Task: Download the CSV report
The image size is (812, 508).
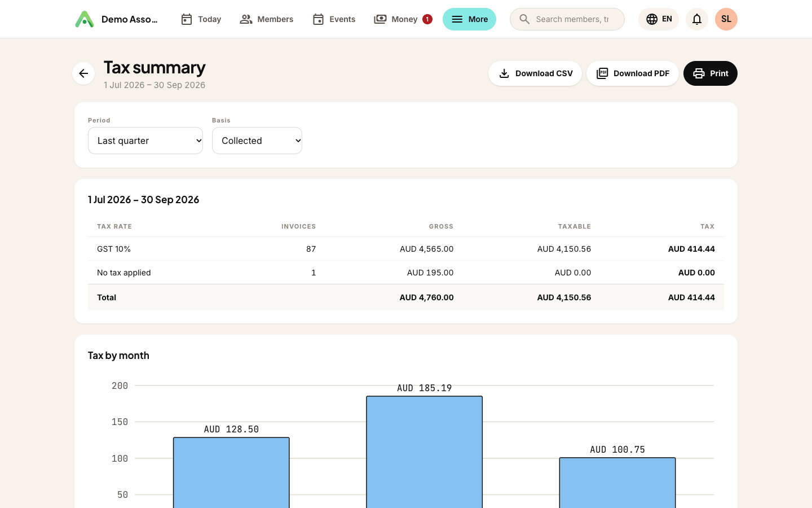Action: pyautogui.click(x=535, y=73)
